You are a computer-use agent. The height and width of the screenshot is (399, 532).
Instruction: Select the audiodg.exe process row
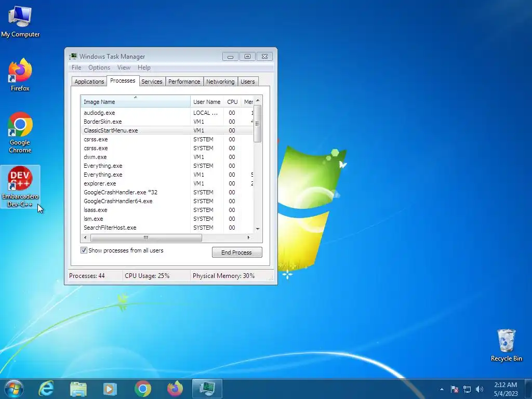(167, 113)
